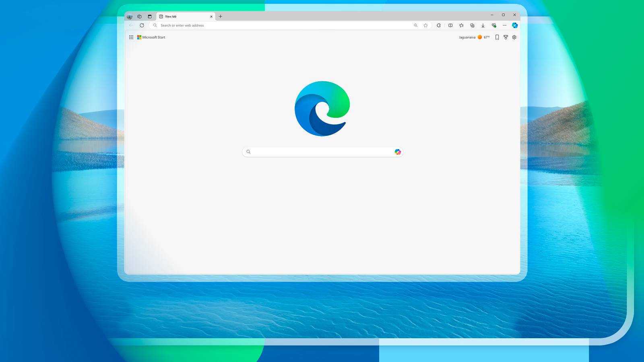
Task: Switch to the New tab
Action: 177,16
